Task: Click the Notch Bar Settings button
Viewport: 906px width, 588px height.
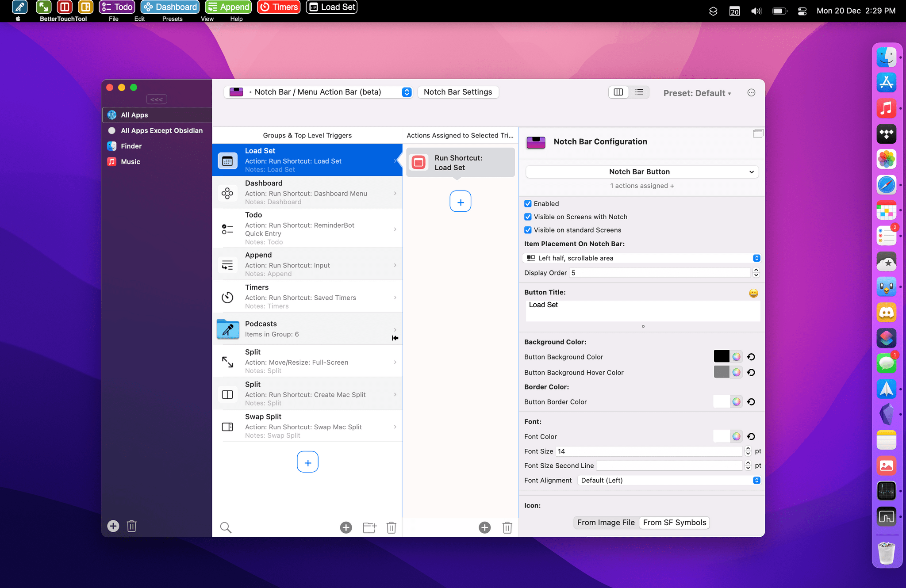Action: coord(458,92)
